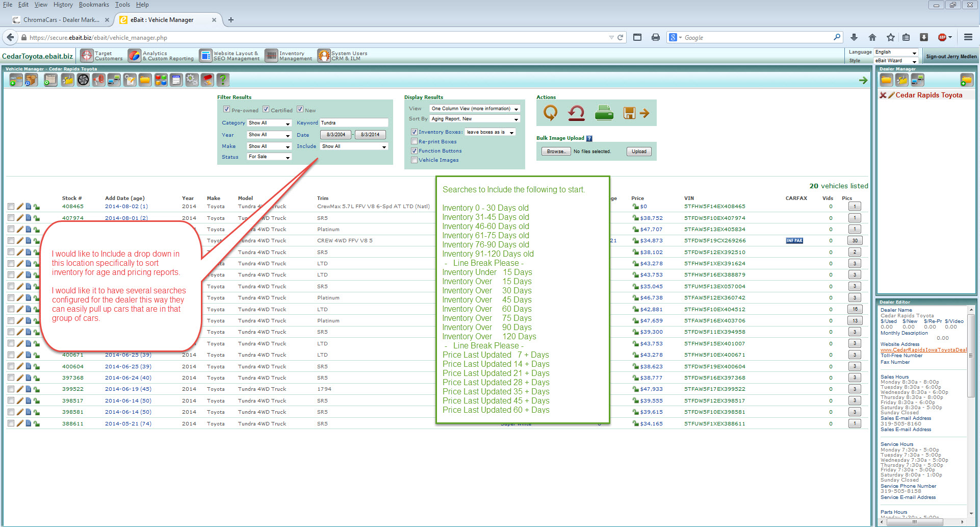Uncheck the Function Buttons option
The height and width of the screenshot is (527, 980).
tap(414, 150)
